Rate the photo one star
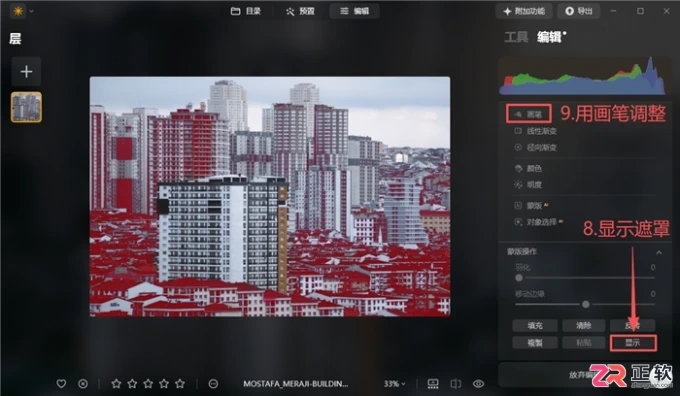This screenshot has height=396, width=680. tap(116, 383)
